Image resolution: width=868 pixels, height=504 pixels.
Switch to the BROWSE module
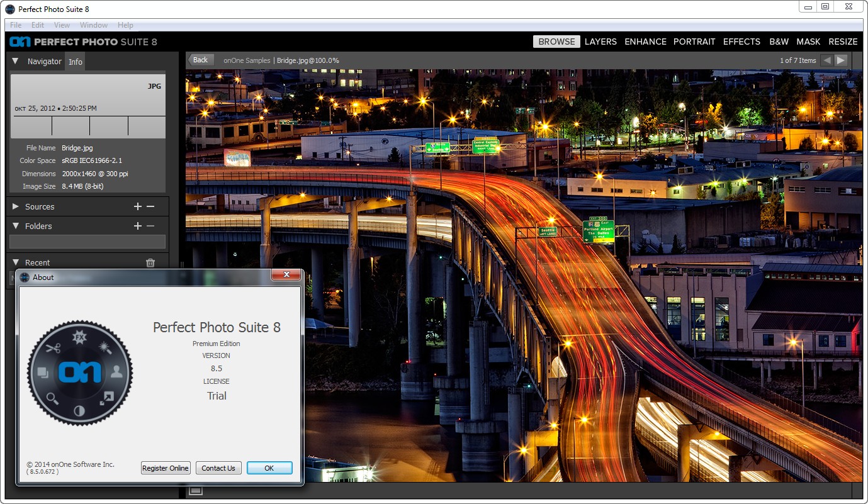556,42
